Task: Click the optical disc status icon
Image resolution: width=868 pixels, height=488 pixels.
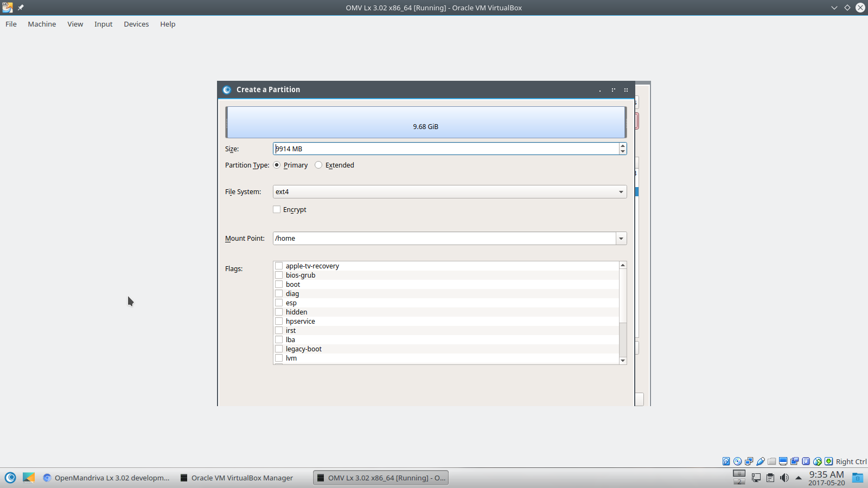Action: click(x=738, y=461)
